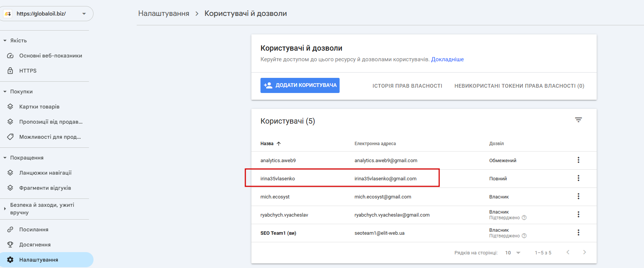Open the globaloil.biz property selector dropdown
This screenshot has width=644, height=268.
pos(84,14)
